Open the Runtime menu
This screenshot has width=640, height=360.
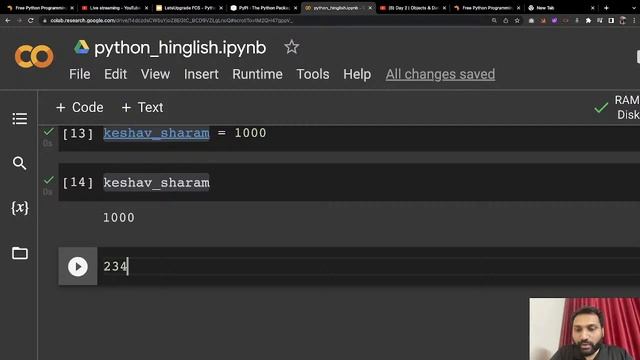point(257,74)
